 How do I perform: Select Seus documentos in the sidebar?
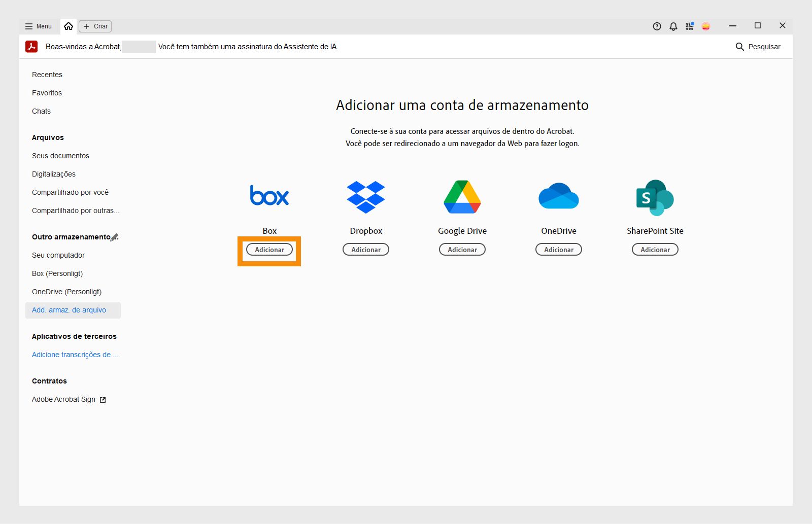point(60,156)
